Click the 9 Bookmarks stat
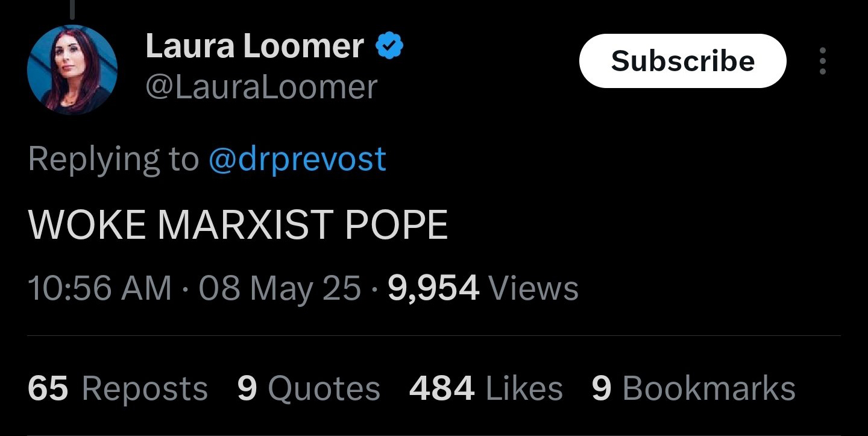This screenshot has height=436, width=868. [x=693, y=388]
